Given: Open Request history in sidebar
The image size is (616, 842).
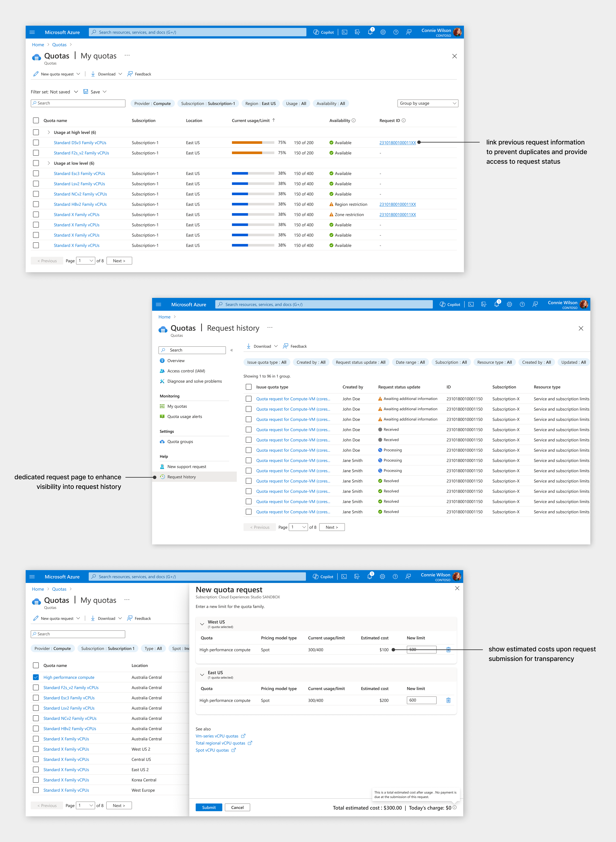Looking at the screenshot, I should click(x=182, y=477).
